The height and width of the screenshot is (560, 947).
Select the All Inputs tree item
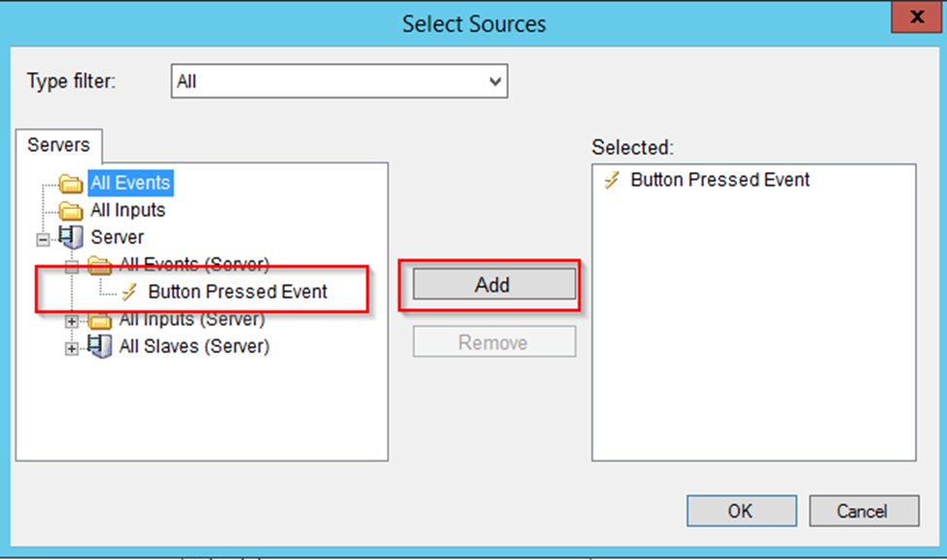tap(126, 209)
